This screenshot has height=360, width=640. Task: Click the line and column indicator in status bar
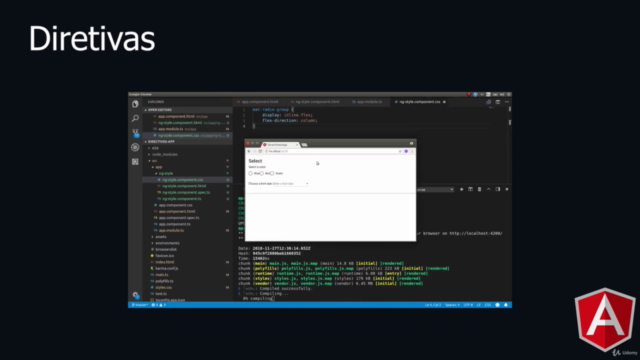[433, 305]
